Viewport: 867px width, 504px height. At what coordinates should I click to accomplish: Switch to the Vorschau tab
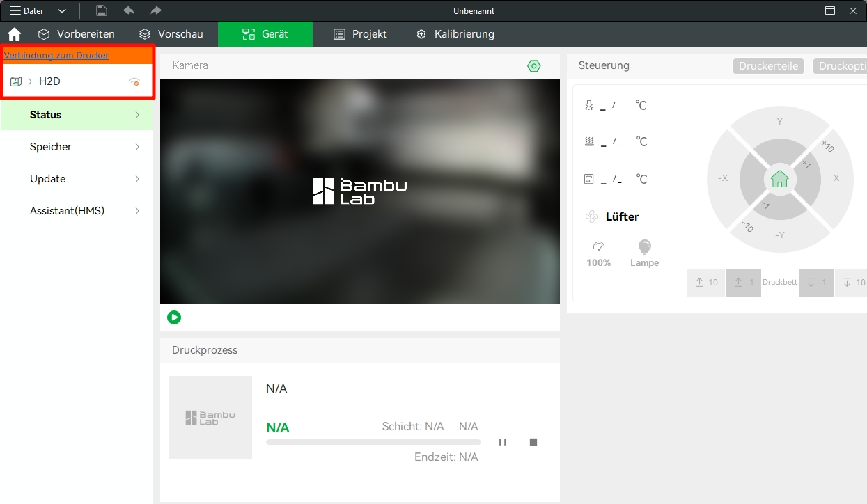[171, 33]
